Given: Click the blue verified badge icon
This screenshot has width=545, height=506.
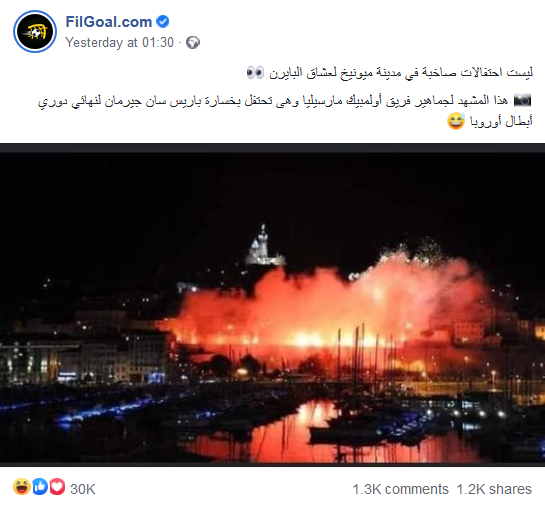Looking at the screenshot, I should point(162,22).
